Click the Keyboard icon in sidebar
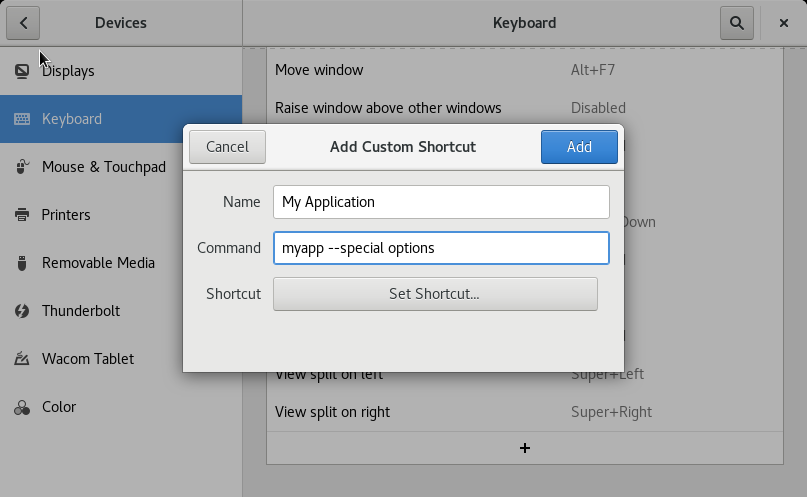 coord(22,119)
